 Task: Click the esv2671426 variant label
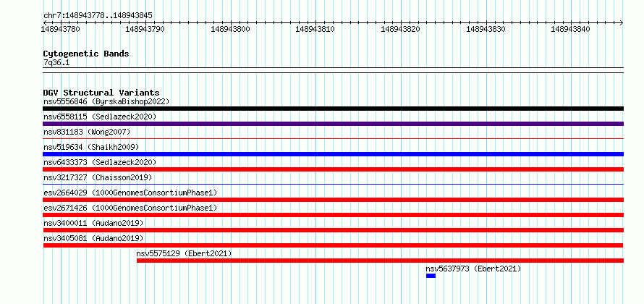pos(130,208)
